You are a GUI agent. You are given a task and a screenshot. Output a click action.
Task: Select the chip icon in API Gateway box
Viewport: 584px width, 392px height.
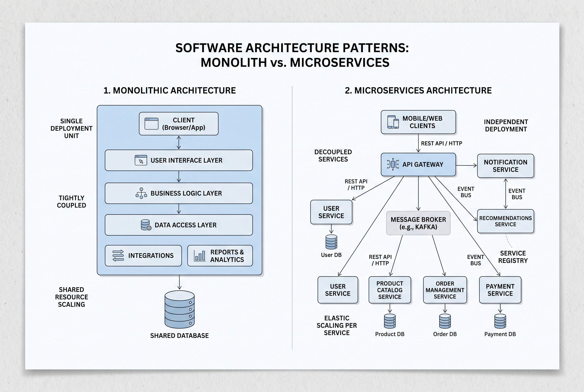point(393,164)
